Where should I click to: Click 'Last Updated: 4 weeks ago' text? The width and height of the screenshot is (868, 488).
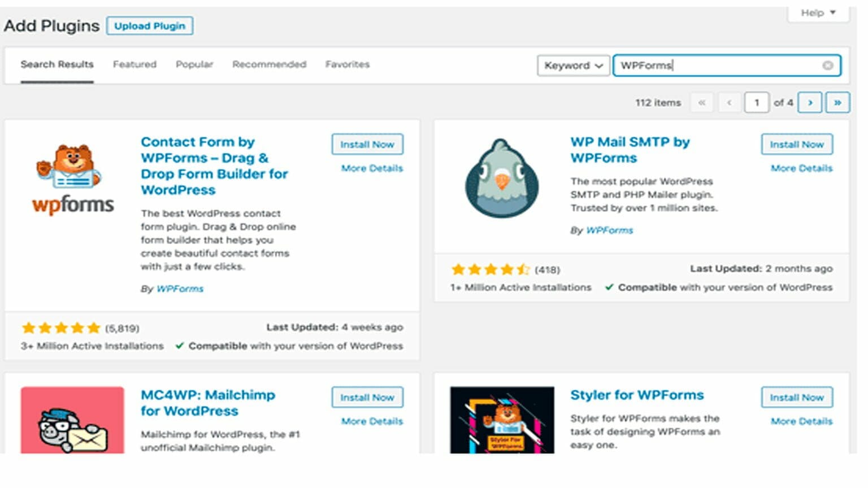coord(335,328)
